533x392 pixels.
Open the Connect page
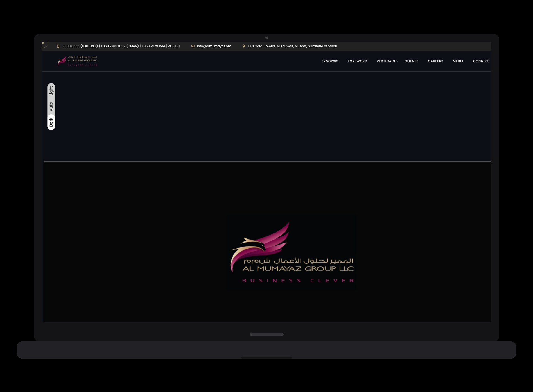[x=481, y=61]
